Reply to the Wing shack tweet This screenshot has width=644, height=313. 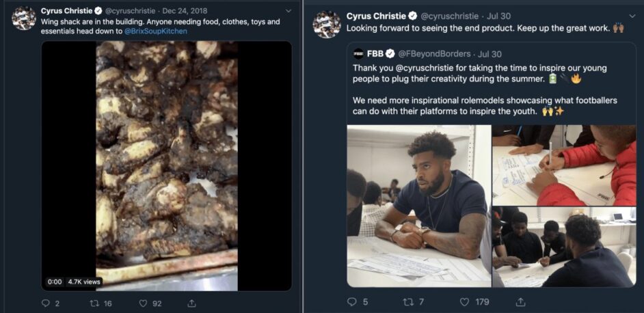click(x=46, y=303)
